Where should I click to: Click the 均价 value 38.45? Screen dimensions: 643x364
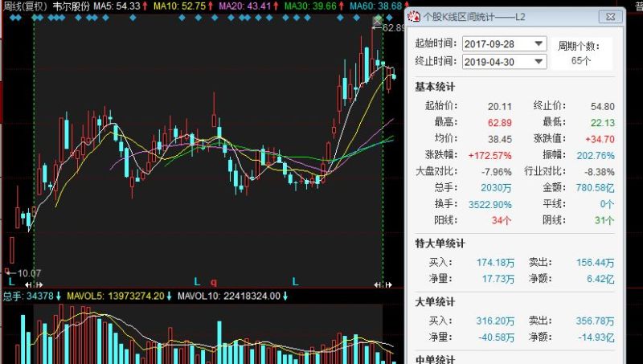click(499, 139)
